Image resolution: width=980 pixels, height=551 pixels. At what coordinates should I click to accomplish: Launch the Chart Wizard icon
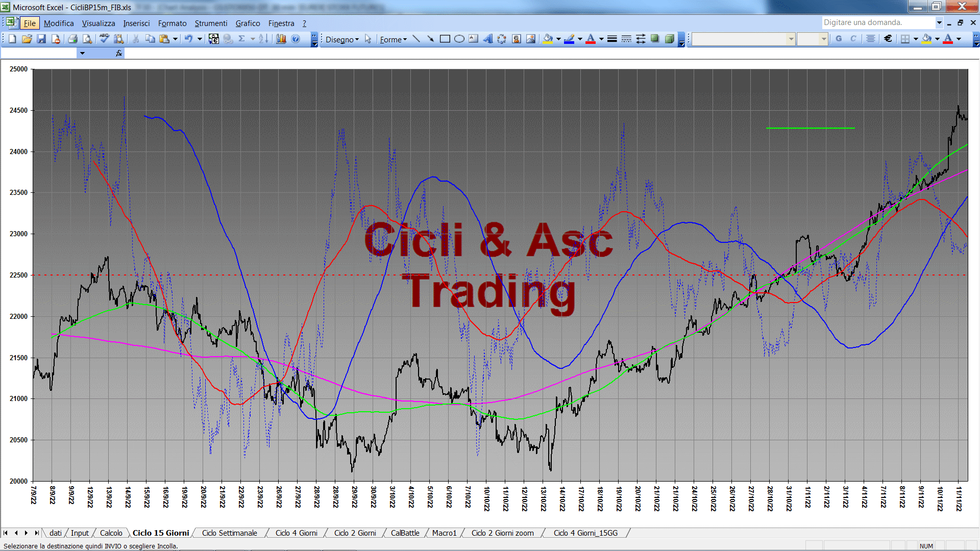(x=281, y=39)
